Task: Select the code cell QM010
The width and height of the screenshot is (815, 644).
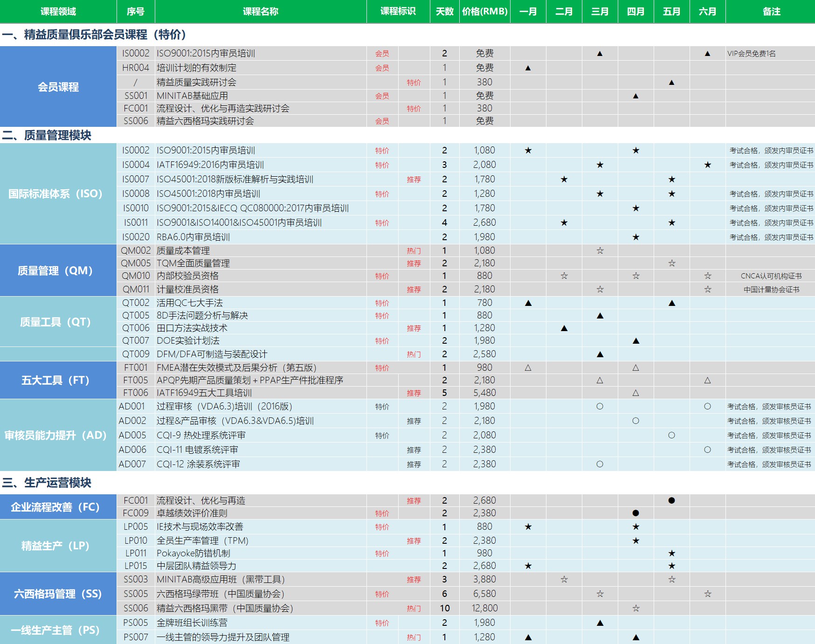Action: (136, 276)
